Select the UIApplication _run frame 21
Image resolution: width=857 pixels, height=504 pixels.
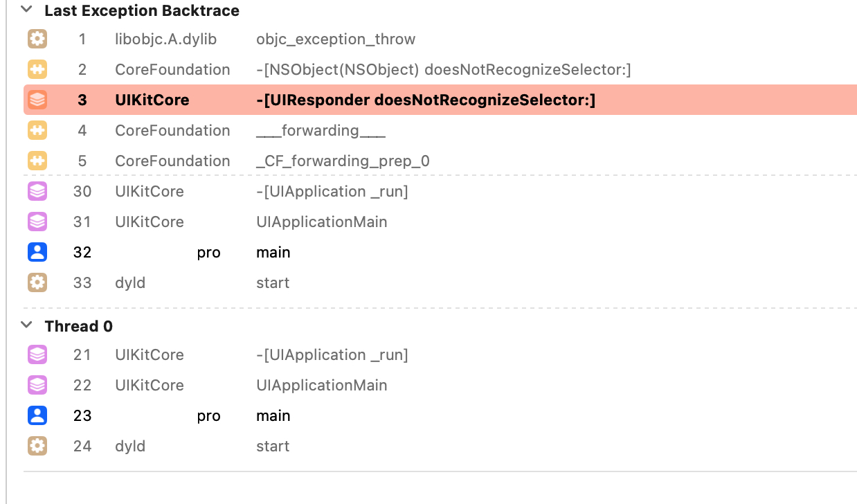point(332,355)
